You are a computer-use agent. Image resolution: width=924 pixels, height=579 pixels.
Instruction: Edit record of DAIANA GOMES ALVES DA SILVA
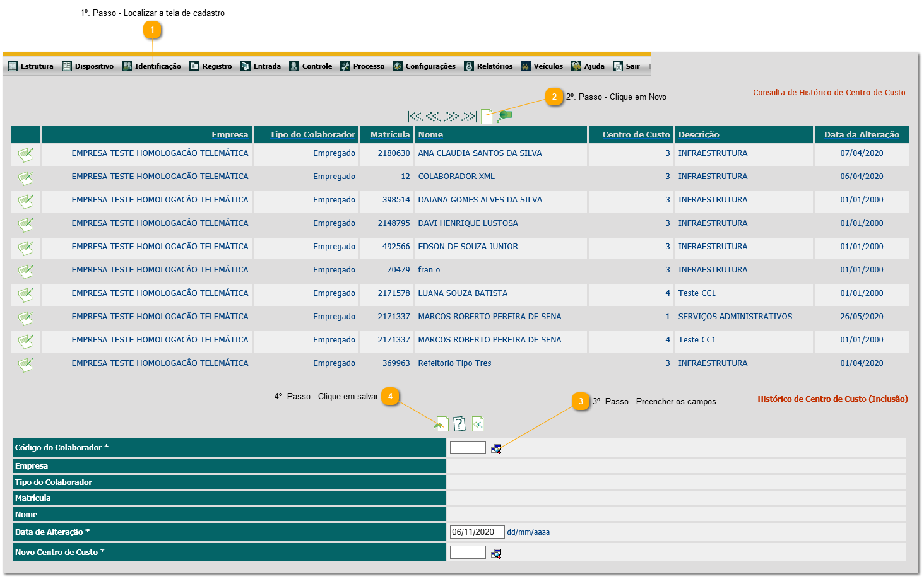(x=26, y=201)
